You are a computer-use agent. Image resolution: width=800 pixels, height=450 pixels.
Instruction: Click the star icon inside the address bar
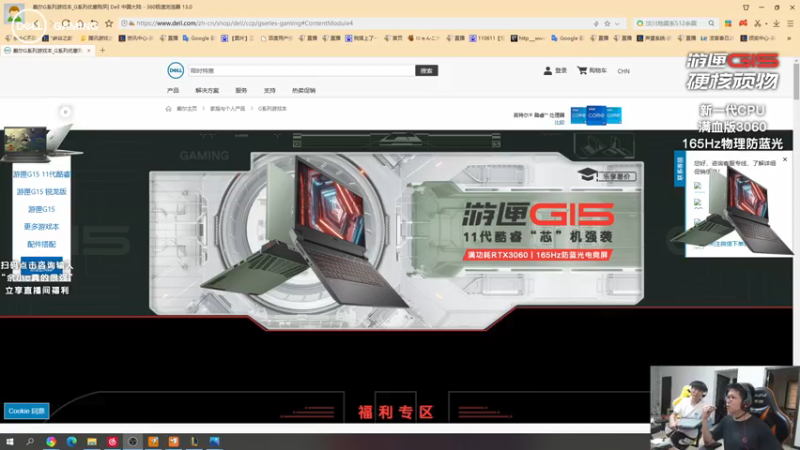coord(607,23)
